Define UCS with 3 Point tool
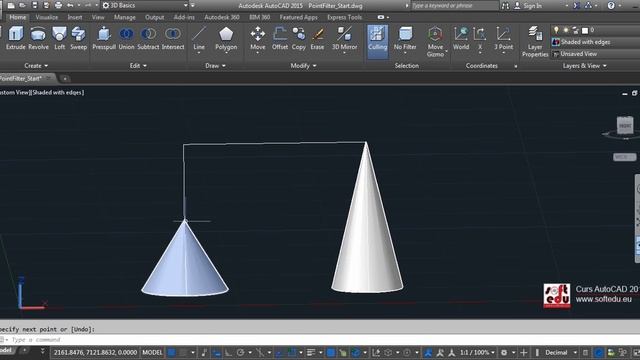This screenshot has height=360, width=640. click(503, 39)
